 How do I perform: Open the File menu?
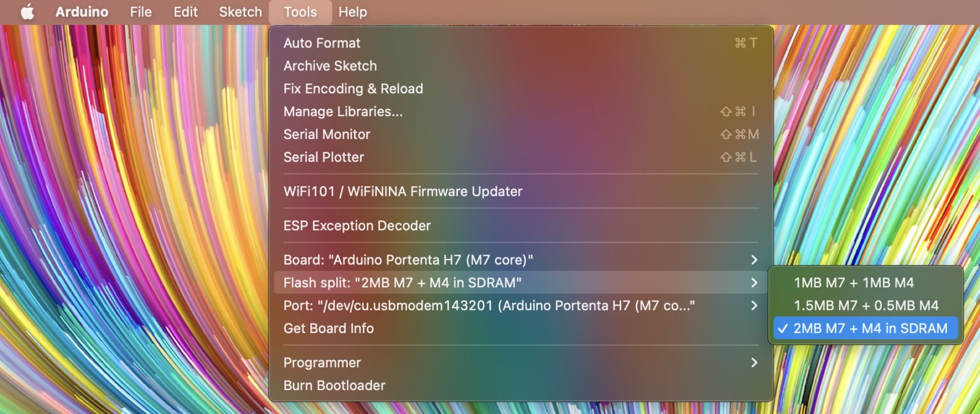(x=140, y=12)
